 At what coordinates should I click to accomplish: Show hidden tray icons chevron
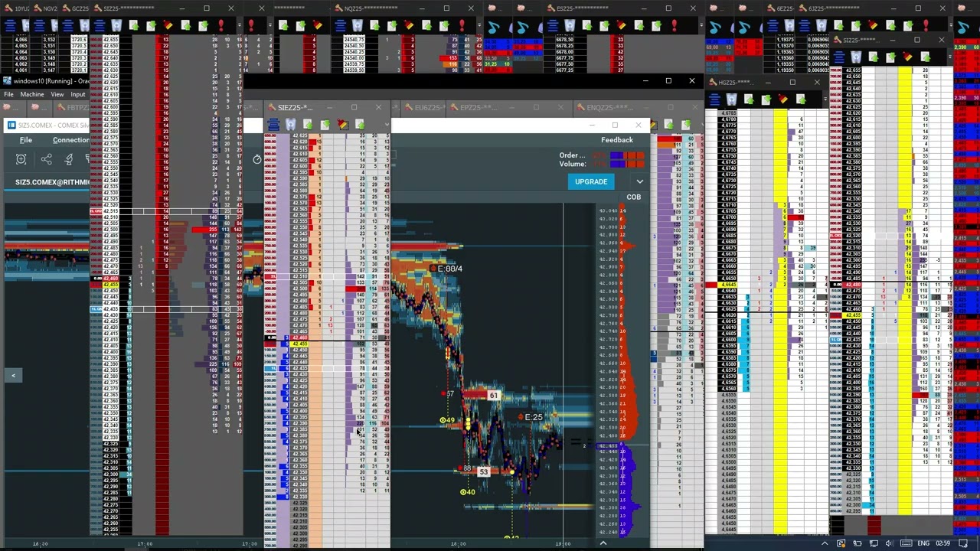pyautogui.click(x=825, y=543)
